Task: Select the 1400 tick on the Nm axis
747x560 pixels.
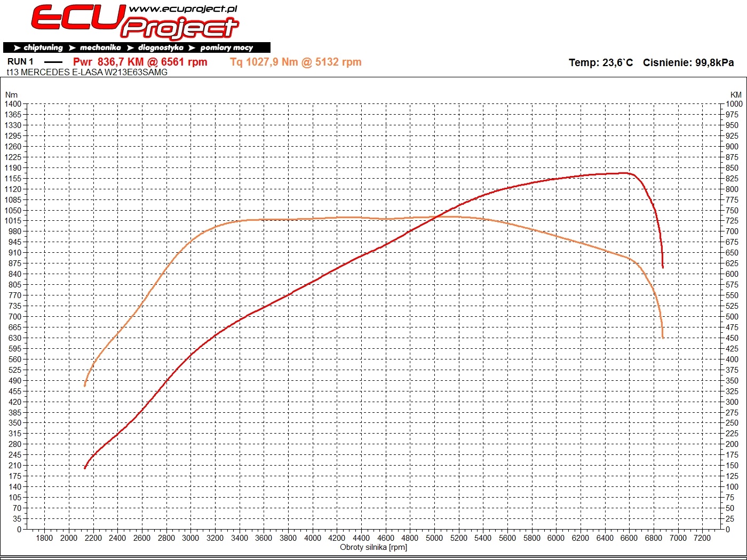Action: pyautogui.click(x=13, y=104)
